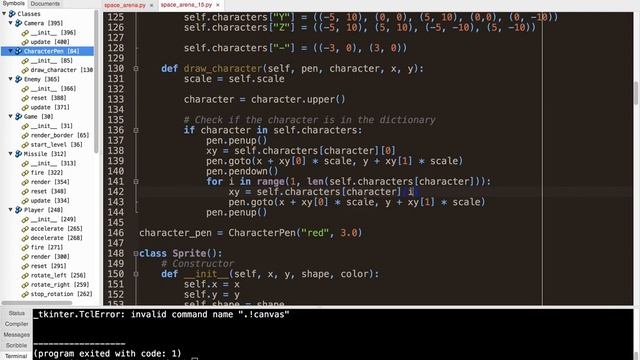This screenshot has height=360, width=640.
Task: Select Enemy [365] in symbol tree
Action: (41, 79)
